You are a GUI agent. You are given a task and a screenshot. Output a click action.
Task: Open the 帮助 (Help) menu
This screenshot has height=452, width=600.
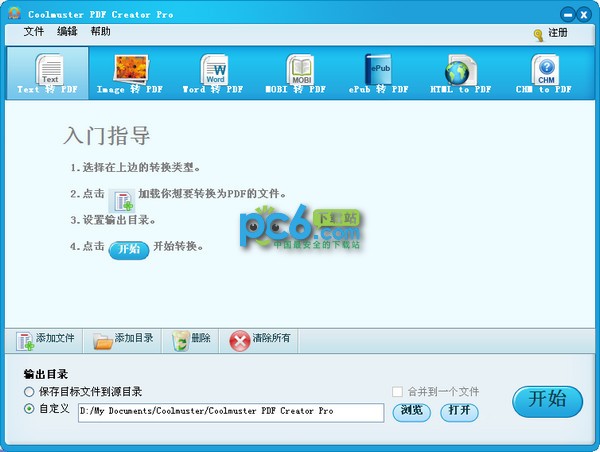click(x=101, y=31)
